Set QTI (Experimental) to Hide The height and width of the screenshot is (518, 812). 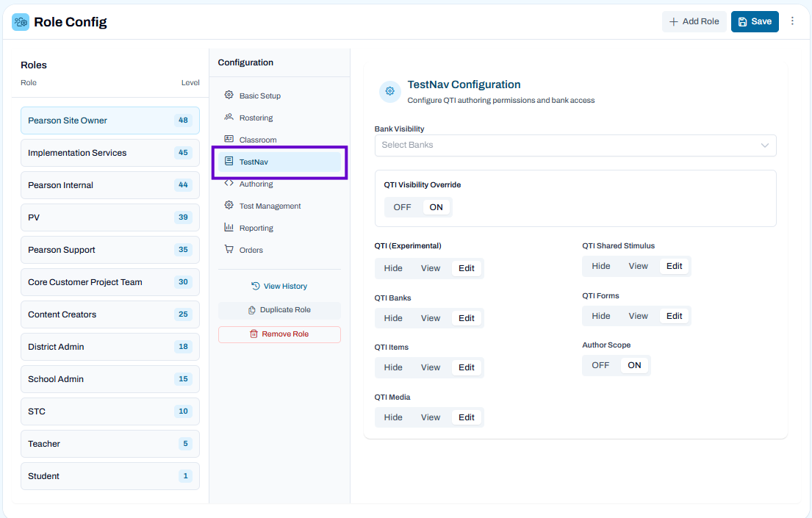(393, 268)
